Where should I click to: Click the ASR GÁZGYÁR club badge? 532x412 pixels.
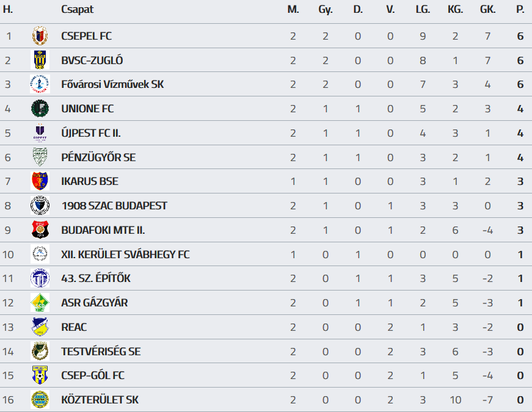coord(40,303)
